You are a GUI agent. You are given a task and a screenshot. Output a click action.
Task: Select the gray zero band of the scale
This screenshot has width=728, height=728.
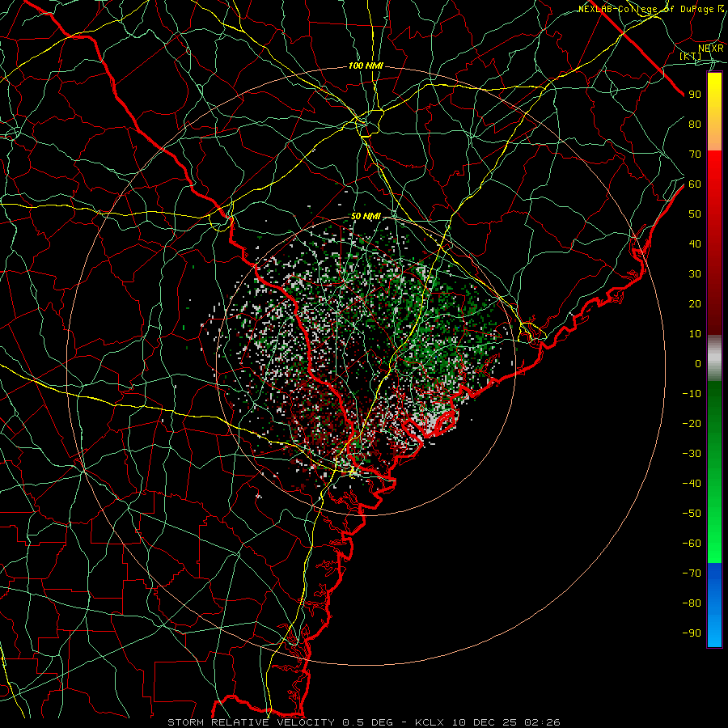coord(714,358)
